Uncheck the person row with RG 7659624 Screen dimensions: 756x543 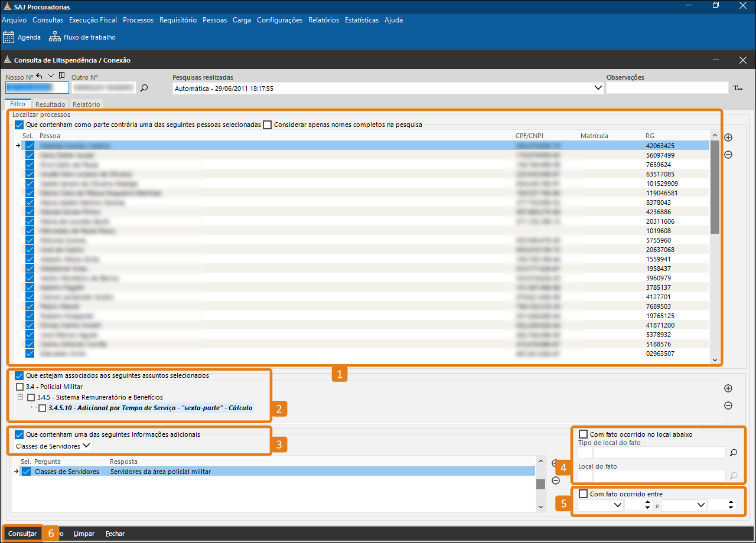30,164
